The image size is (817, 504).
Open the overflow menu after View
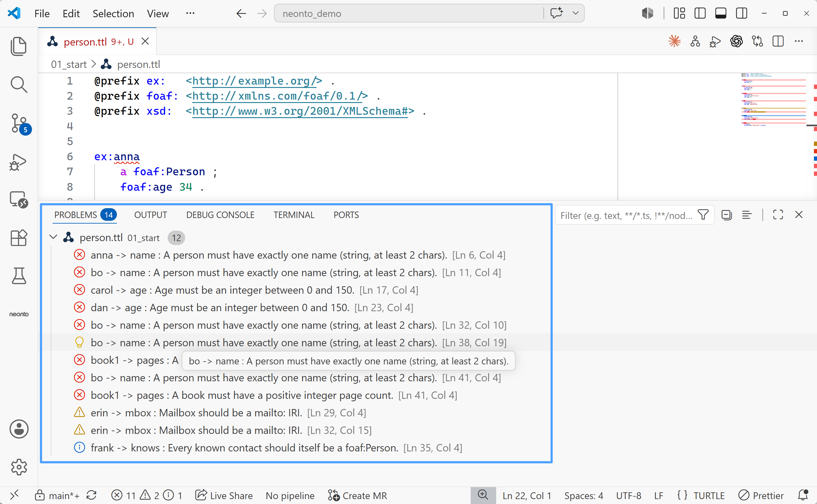coord(190,13)
